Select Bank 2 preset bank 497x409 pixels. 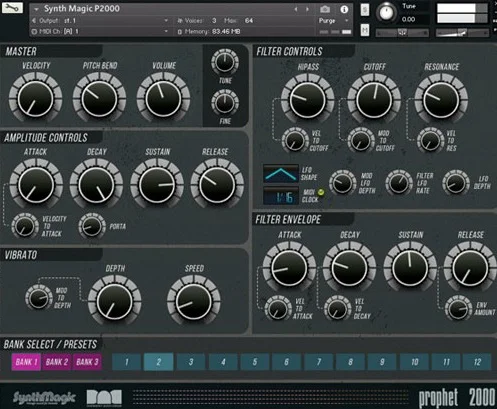coord(56,362)
